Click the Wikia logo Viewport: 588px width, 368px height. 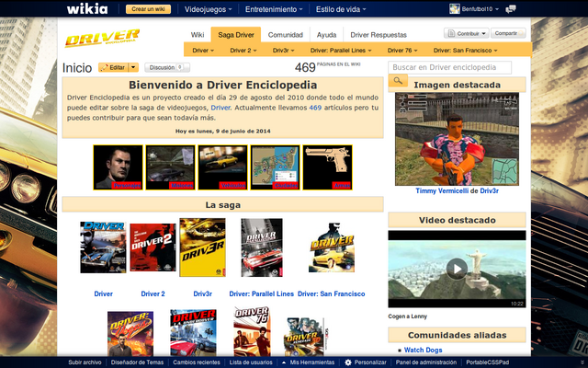[87, 8]
